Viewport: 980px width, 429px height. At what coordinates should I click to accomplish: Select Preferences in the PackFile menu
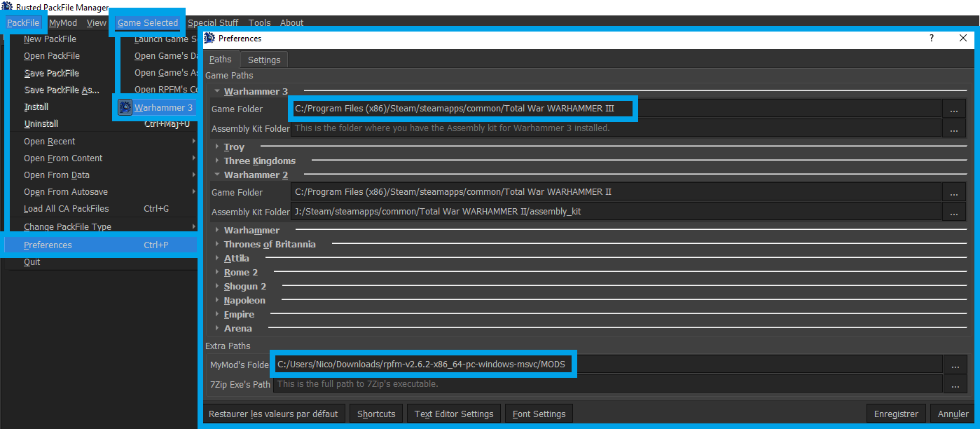(102, 245)
